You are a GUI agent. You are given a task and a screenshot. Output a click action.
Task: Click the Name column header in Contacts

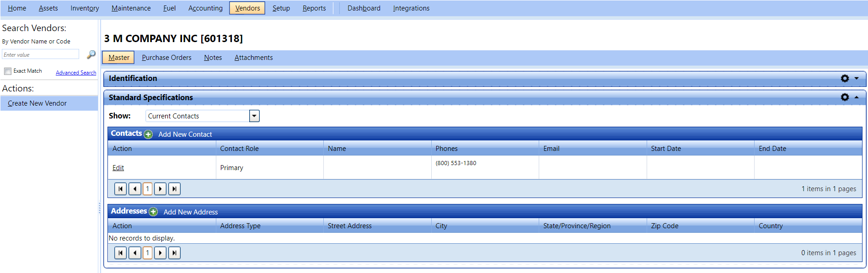click(x=377, y=149)
